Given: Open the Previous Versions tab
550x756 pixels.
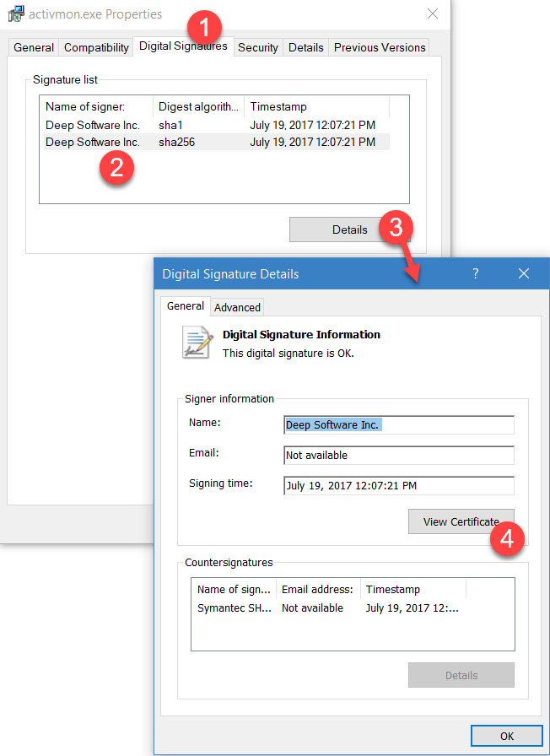Looking at the screenshot, I should (380, 47).
